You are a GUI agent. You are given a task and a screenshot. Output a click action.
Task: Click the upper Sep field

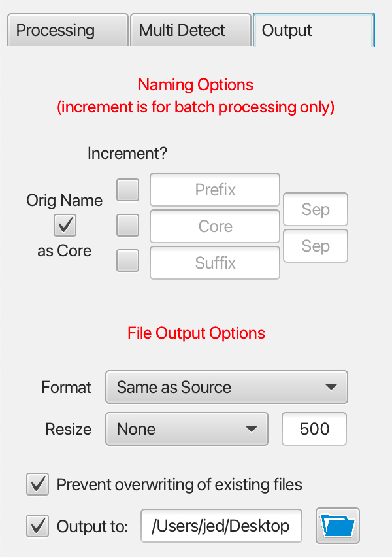point(316,209)
